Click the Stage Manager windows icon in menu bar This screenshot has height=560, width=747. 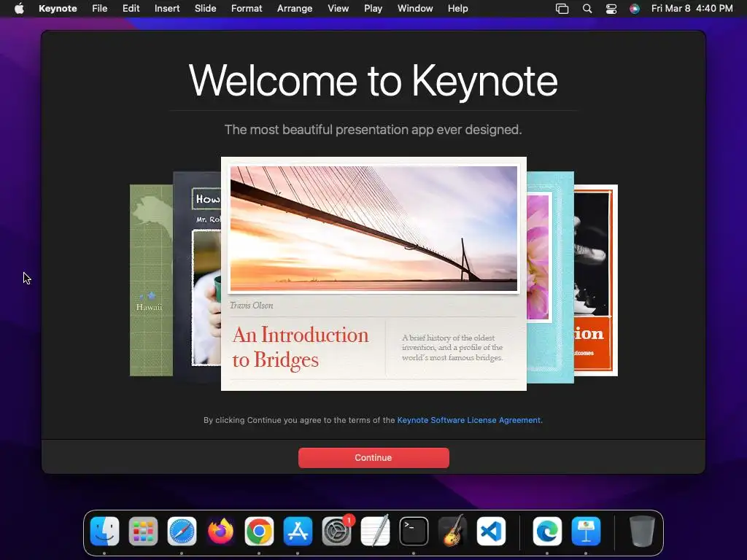click(x=562, y=9)
